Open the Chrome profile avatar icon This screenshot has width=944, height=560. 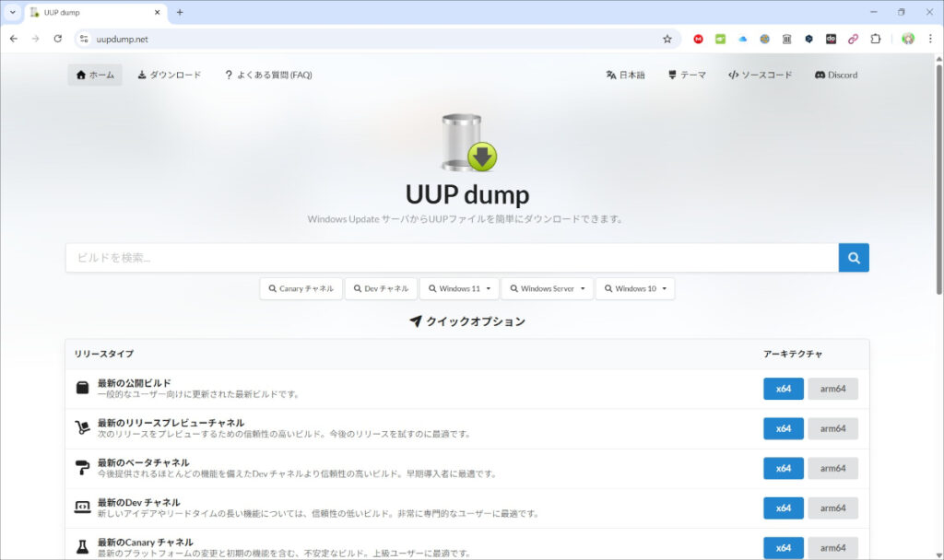coord(908,39)
